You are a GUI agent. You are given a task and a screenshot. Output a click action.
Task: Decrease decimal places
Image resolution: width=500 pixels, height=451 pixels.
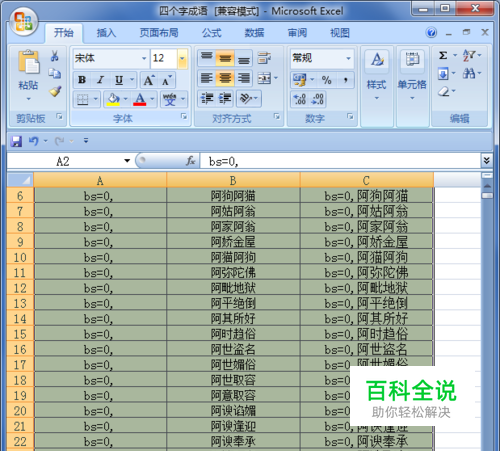tap(317, 99)
